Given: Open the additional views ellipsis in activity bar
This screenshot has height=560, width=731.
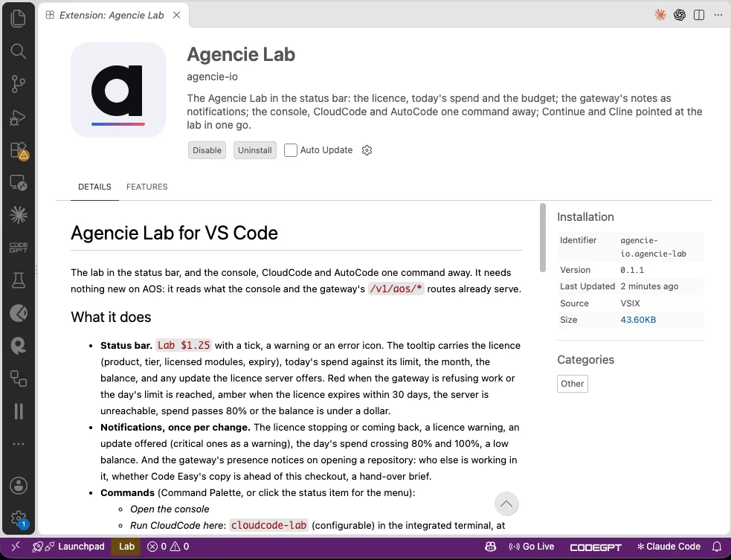Looking at the screenshot, I should pyautogui.click(x=18, y=444).
